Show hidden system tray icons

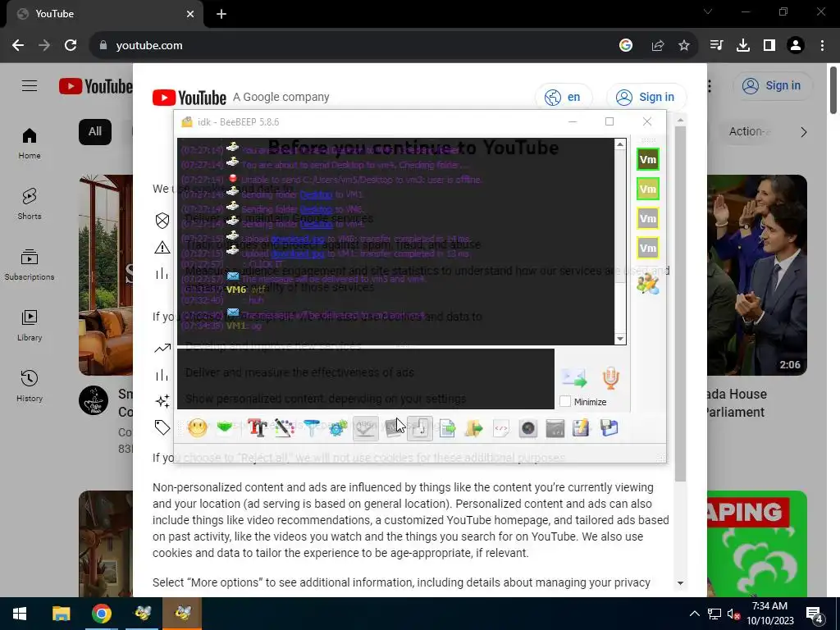(694, 614)
